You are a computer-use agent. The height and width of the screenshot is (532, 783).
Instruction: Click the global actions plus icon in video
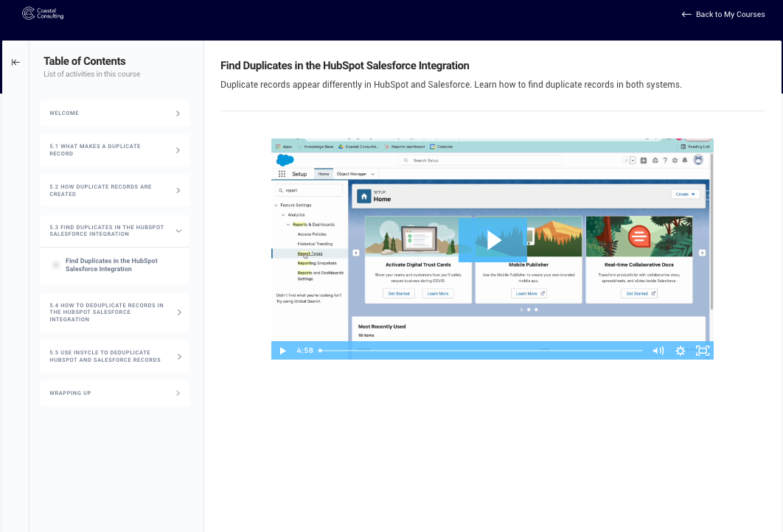[644, 161]
